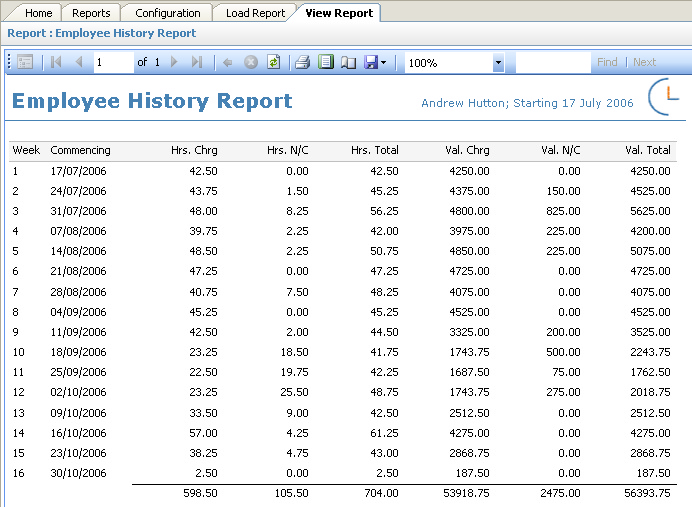Viewport: 692px width, 507px height.
Task: Click the Commencing column header
Action: [80, 150]
